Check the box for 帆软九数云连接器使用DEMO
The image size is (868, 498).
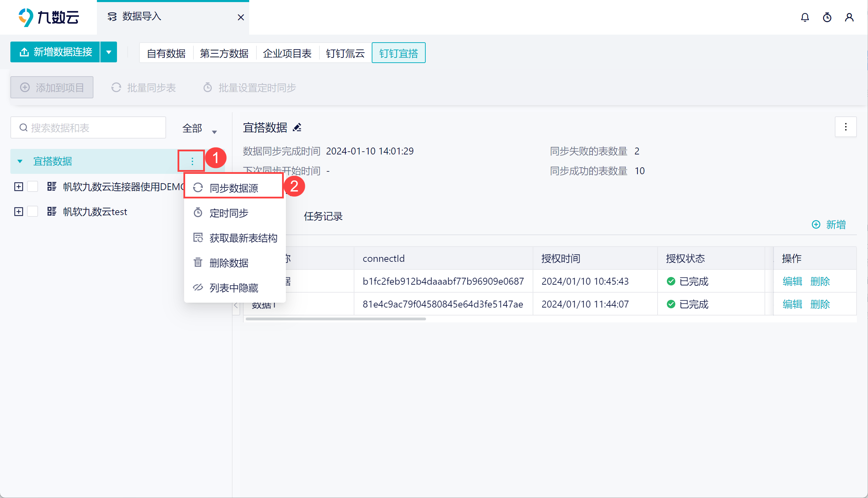[33, 187]
